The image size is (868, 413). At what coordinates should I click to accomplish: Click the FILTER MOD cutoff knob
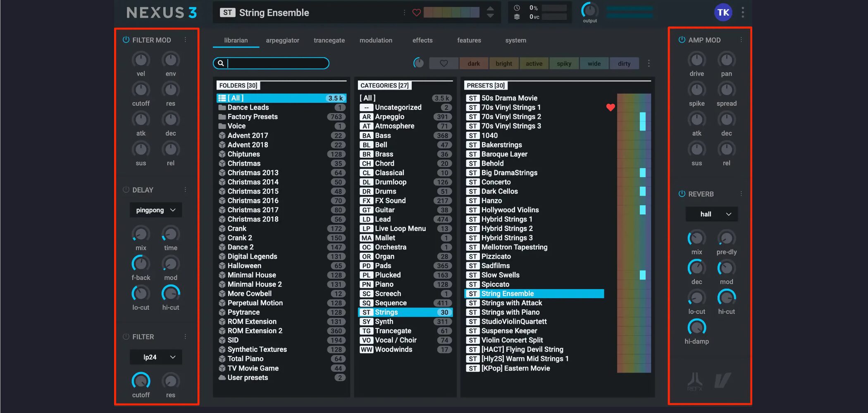point(141,90)
